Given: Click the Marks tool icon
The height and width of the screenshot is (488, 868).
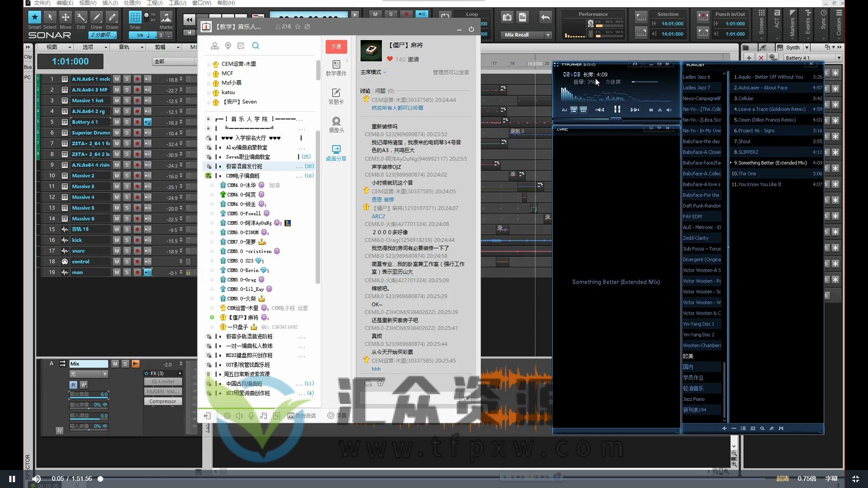Looking at the screenshot, I should coord(166,18).
